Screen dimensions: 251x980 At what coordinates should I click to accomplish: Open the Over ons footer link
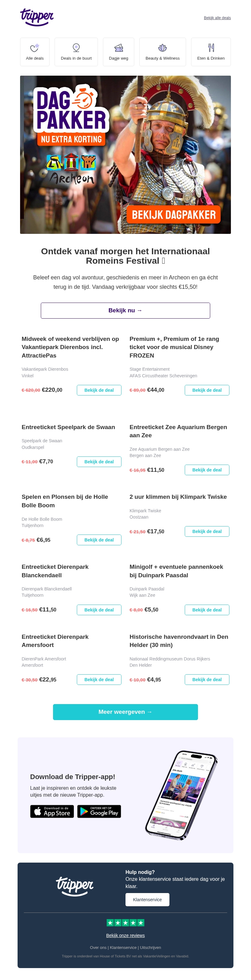click(x=98, y=947)
